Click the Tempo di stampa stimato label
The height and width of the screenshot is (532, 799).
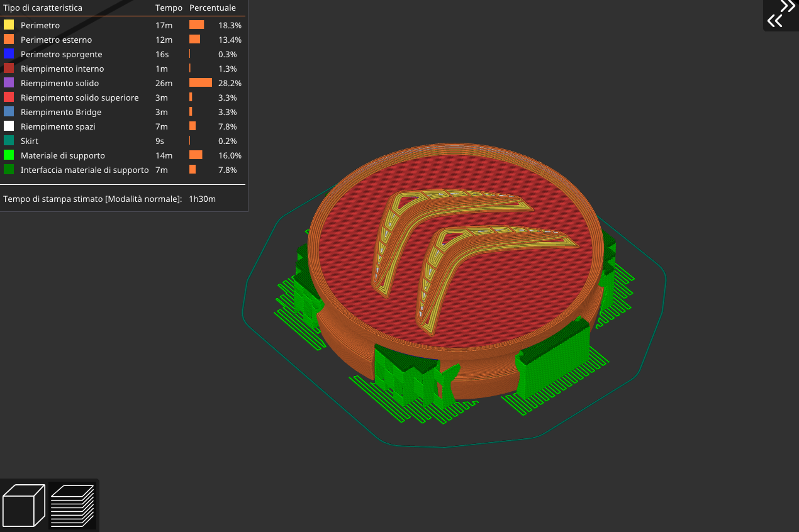tap(92, 199)
